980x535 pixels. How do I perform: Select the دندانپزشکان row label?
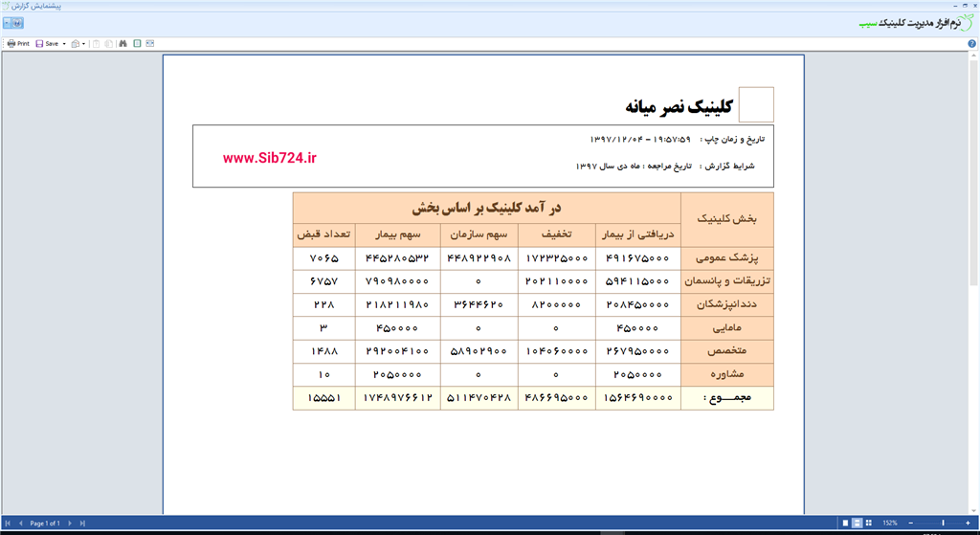tap(727, 304)
